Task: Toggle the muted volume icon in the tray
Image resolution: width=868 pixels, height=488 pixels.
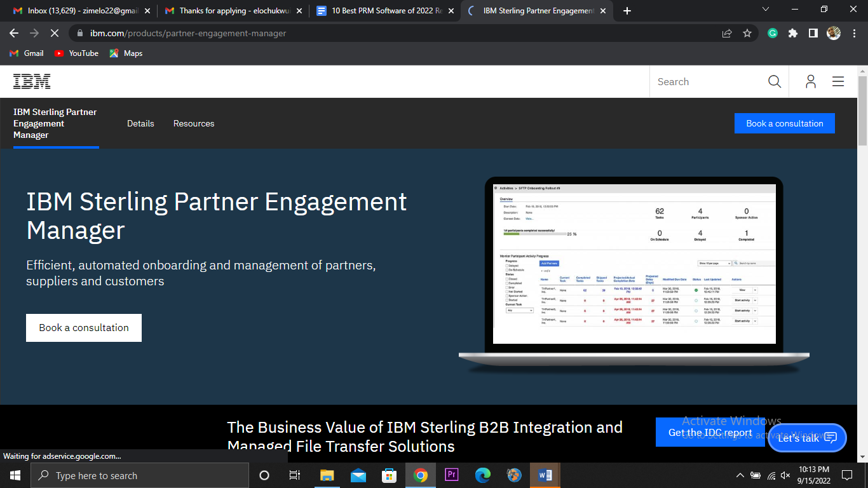Action: tap(785, 475)
